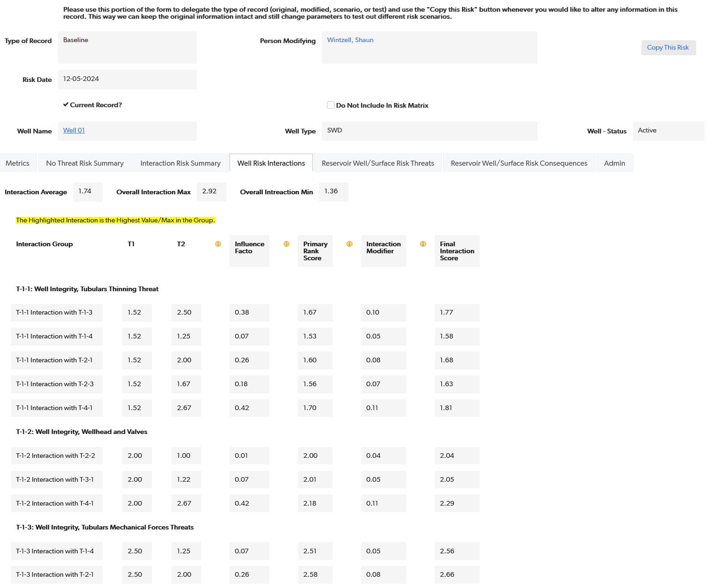Open the No Threat Risk Summary tab
This screenshot has width=706, height=588.
coord(85,163)
